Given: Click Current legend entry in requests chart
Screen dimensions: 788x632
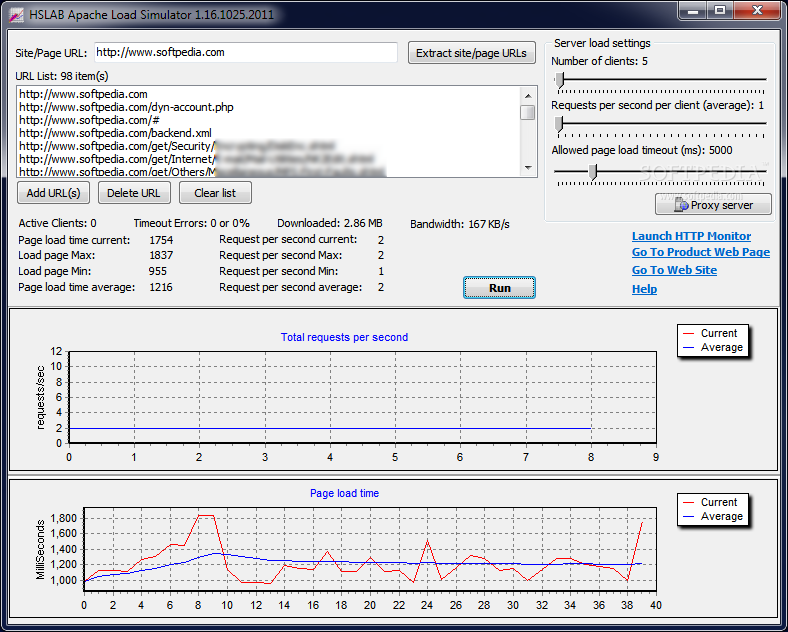Looking at the screenshot, I should [711, 333].
